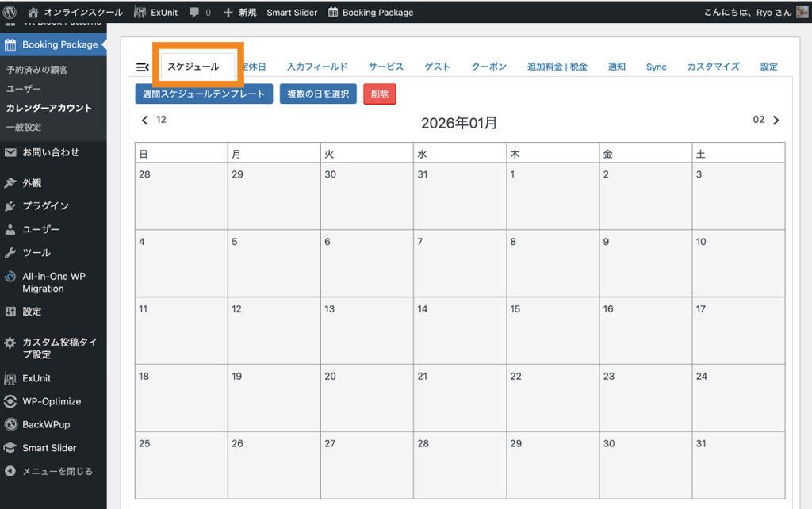812x509 pixels.
Task: Switch to the 入力フィールド tab
Action: [x=317, y=67]
